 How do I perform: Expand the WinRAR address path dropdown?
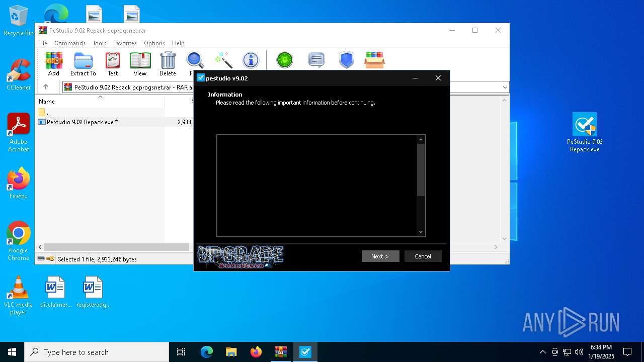pyautogui.click(x=505, y=87)
